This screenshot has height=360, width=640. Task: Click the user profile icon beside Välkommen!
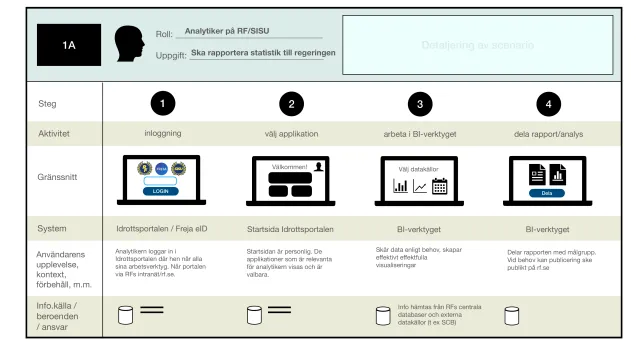point(319,167)
